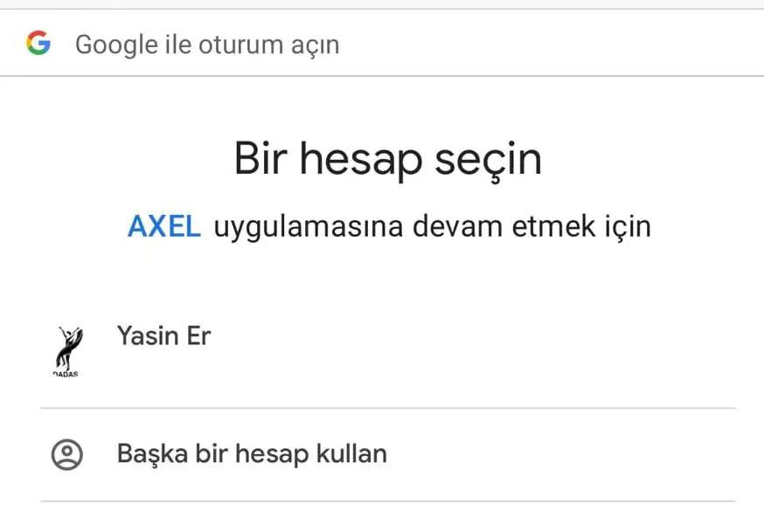
Task: Choose the Yasin Er account name
Action: (163, 335)
